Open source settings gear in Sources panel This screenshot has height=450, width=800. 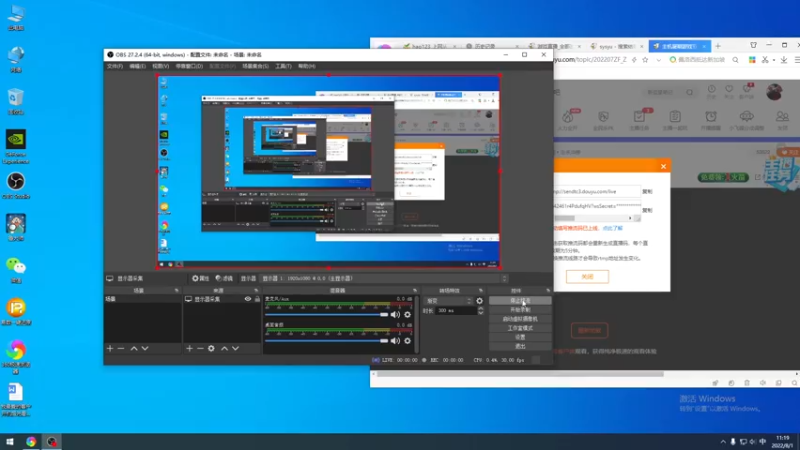pos(211,348)
